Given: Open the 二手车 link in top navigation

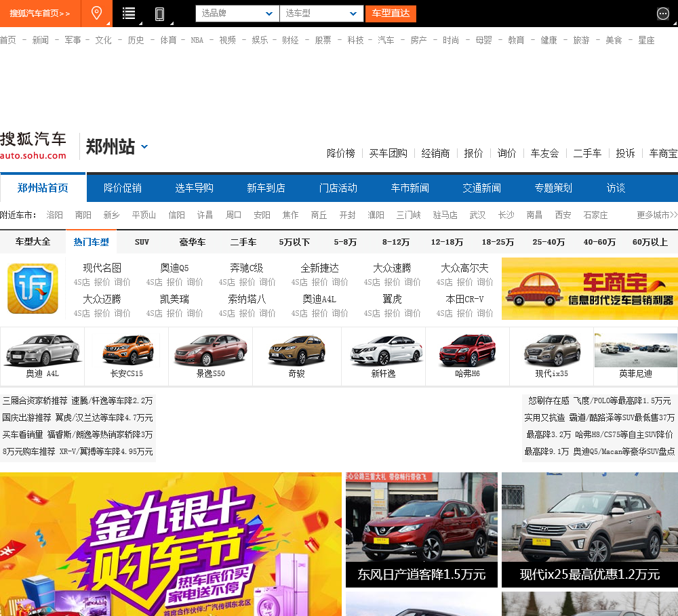Looking at the screenshot, I should click(x=587, y=153).
